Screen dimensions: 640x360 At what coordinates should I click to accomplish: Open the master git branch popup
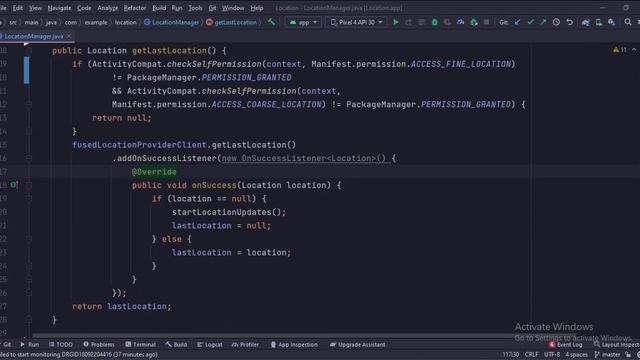[x=607, y=355]
